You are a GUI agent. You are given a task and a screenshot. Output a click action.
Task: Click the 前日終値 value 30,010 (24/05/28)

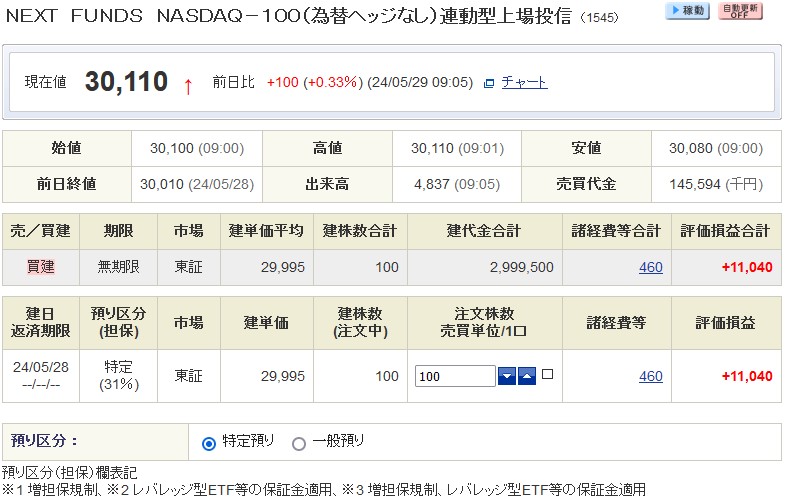coord(197,184)
